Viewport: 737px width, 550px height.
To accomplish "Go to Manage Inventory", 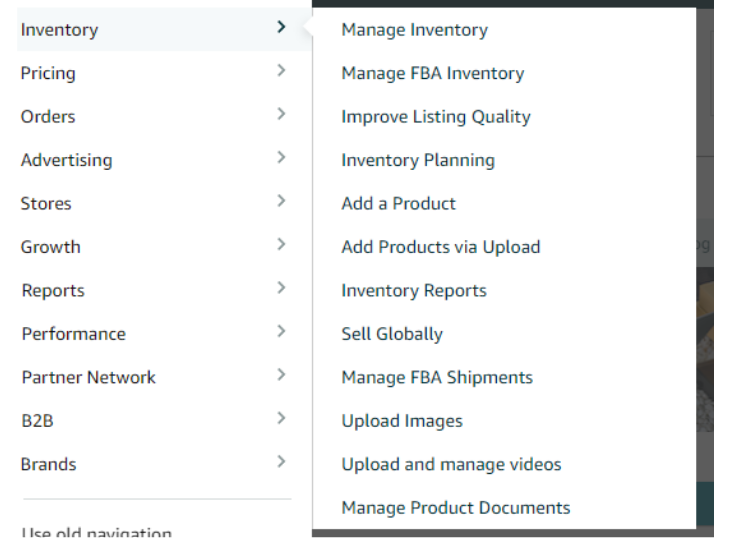I will pyautogui.click(x=415, y=30).
